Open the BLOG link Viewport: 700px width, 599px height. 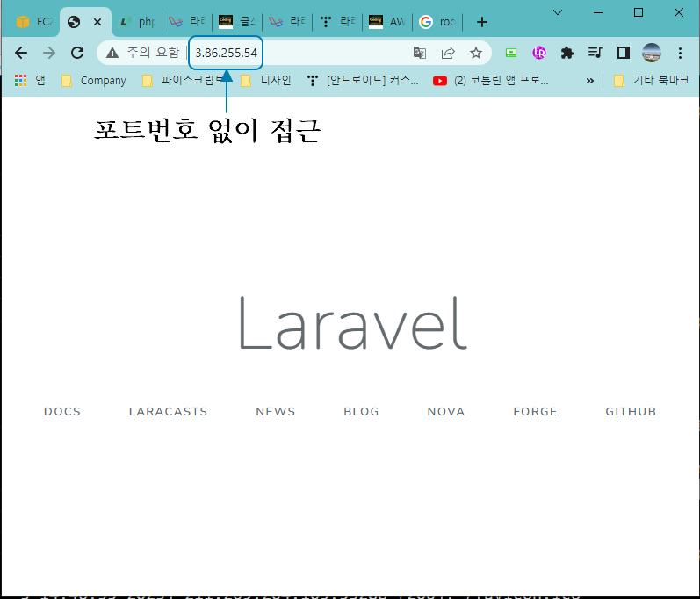tap(361, 412)
